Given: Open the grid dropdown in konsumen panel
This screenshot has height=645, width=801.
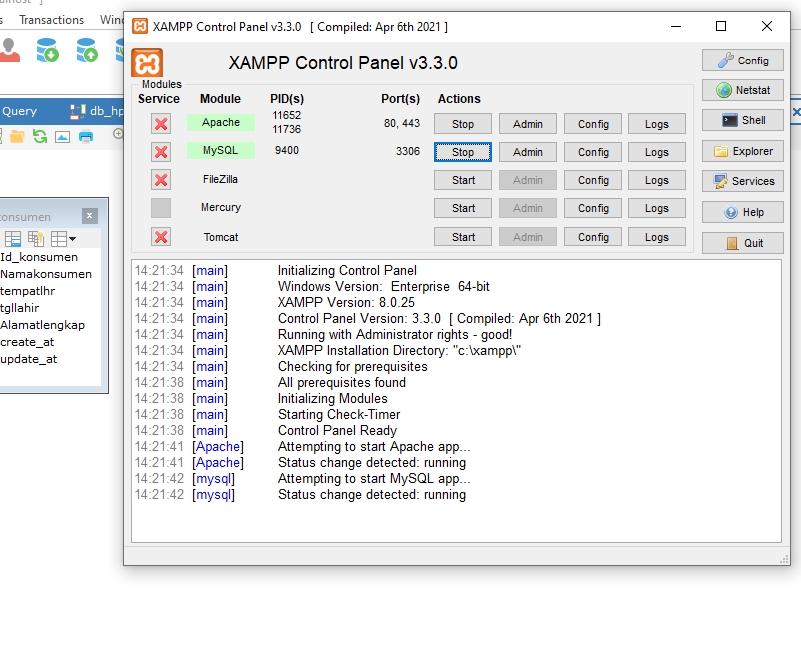Looking at the screenshot, I should coord(63,238).
